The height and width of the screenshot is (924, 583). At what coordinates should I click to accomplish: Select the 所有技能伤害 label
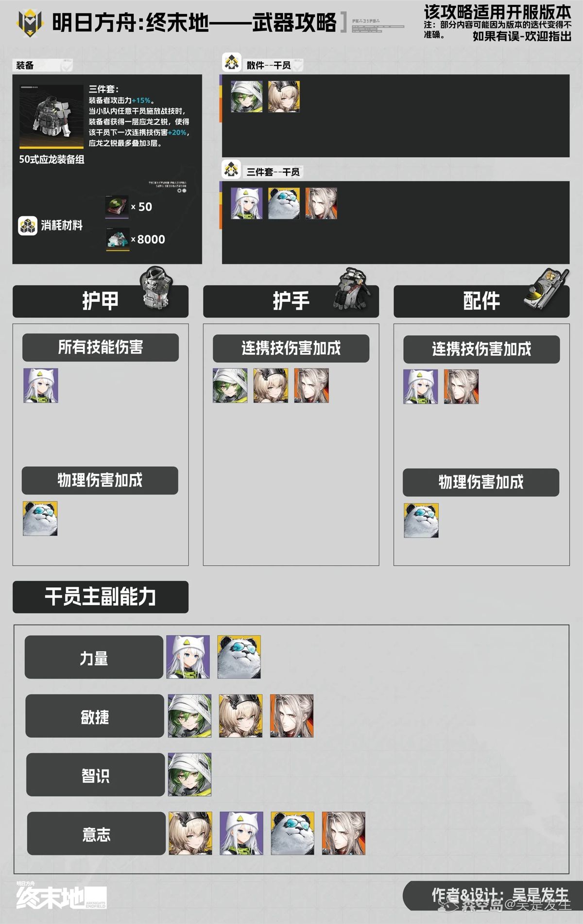101,347
